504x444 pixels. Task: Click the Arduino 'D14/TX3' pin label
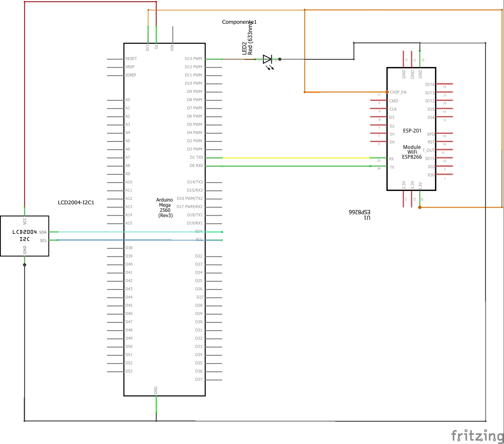195,182
